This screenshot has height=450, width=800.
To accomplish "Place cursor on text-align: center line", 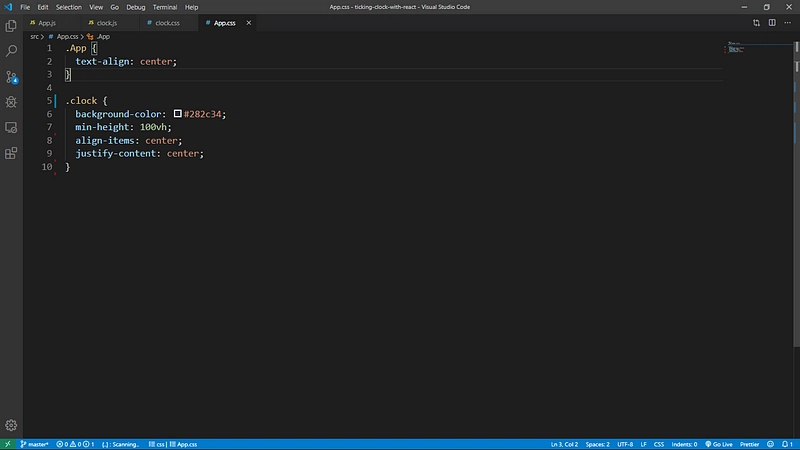I will (126, 61).
